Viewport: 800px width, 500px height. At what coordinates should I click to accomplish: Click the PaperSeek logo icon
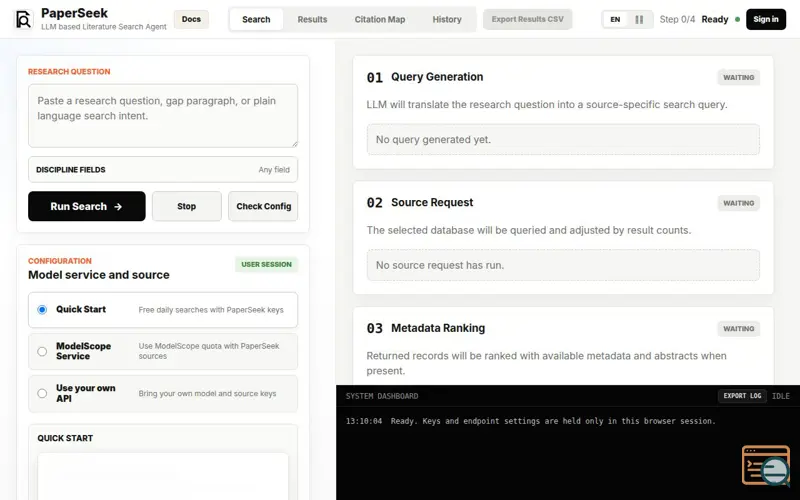click(23, 19)
